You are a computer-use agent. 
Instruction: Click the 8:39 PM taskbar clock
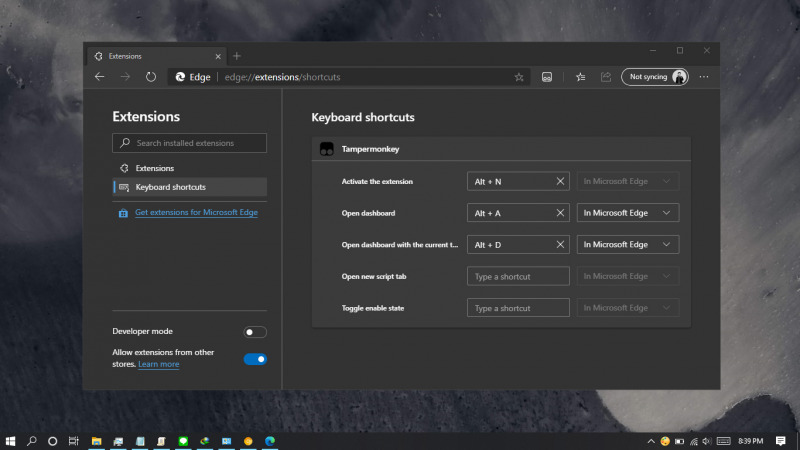point(751,441)
